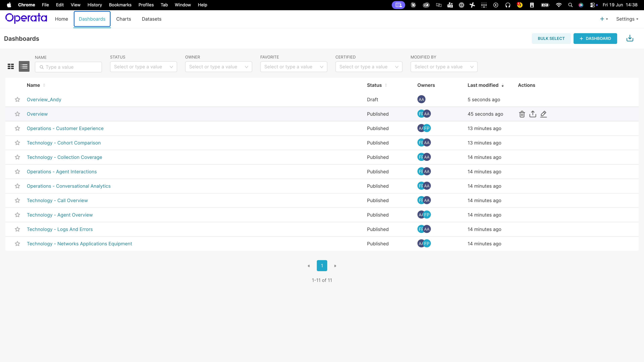
Task: Open the Apple menu
Action: (9, 5)
